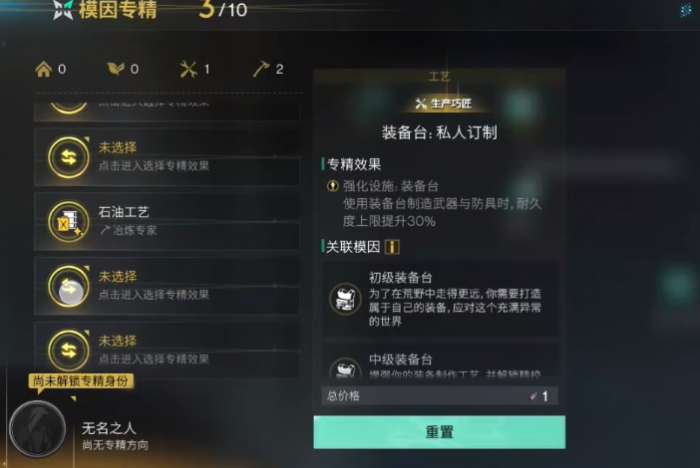Select the glowing unselected slot icon
700x468 pixels.
point(69,286)
